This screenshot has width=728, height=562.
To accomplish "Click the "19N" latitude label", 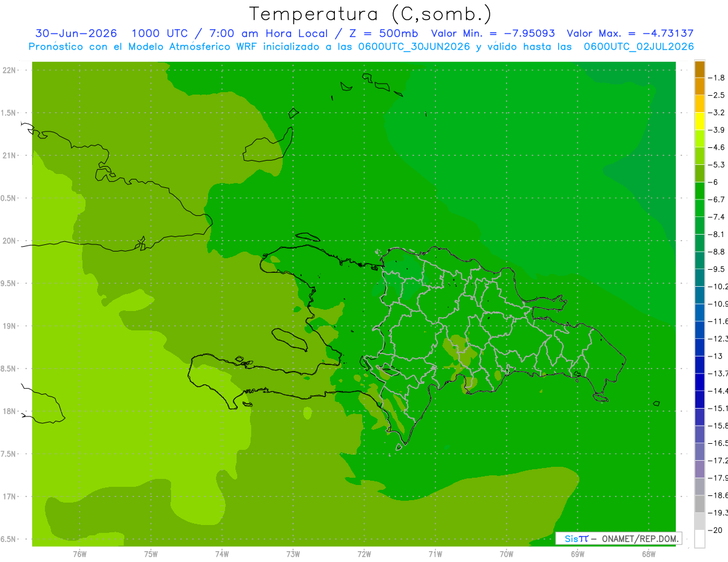I will (x=10, y=326).
